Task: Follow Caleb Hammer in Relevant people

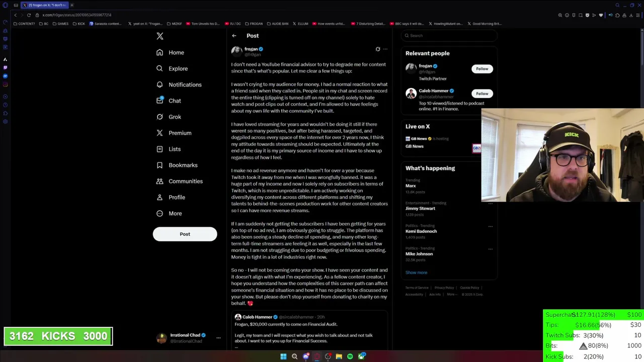Action: (482, 94)
